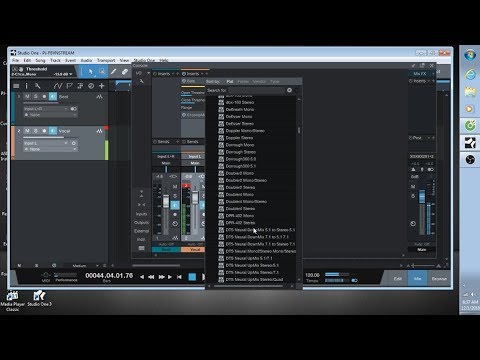
Task: Add insert on Beat channel plus icon
Action: pos(177,74)
